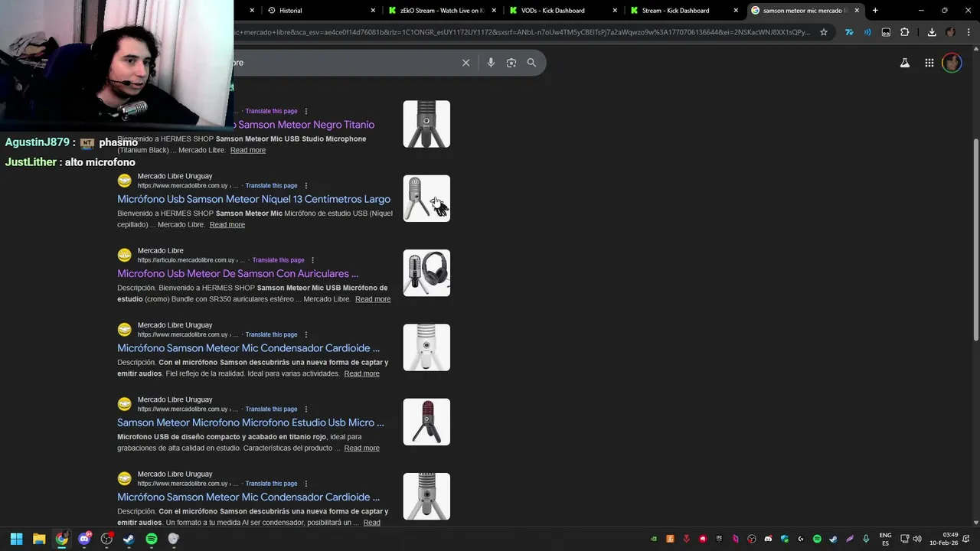
Task: Open the Google account avatar
Action: pyautogui.click(x=952, y=63)
